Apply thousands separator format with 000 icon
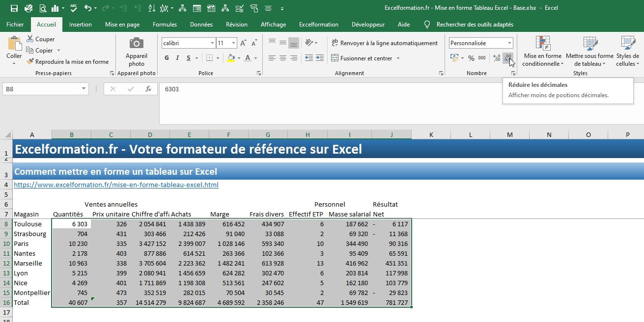The height and width of the screenshot is (322, 644). [x=482, y=58]
